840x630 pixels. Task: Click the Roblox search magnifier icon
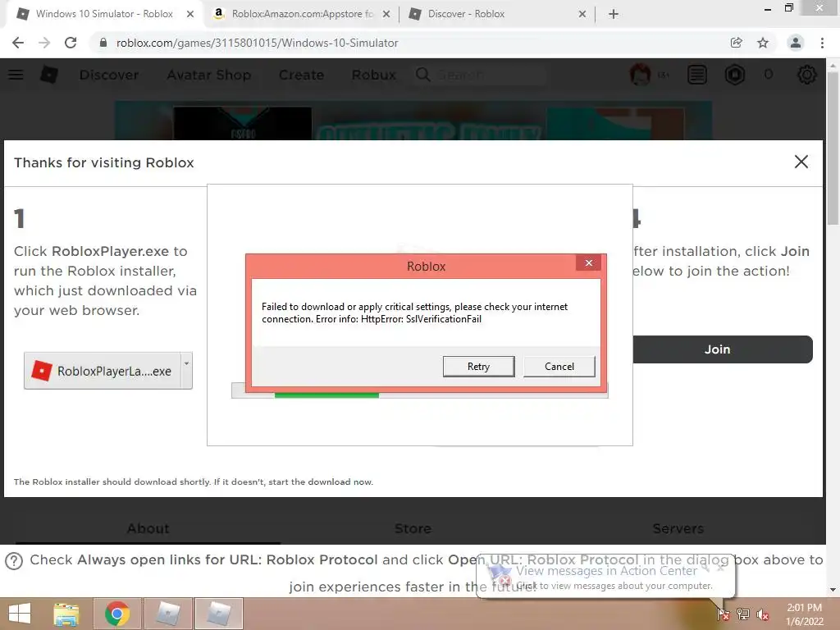click(x=422, y=75)
